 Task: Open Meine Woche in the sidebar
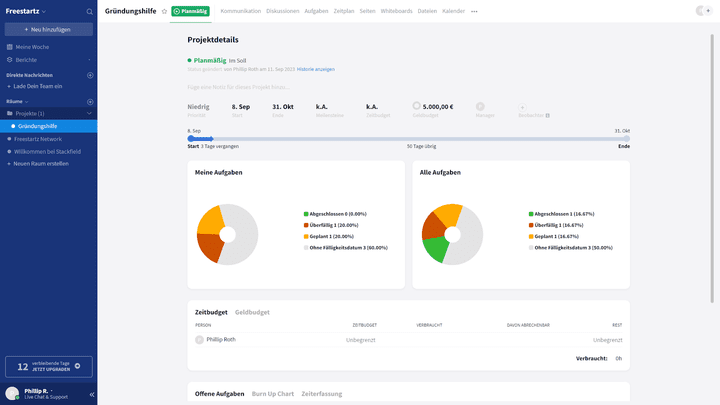[x=32, y=47]
